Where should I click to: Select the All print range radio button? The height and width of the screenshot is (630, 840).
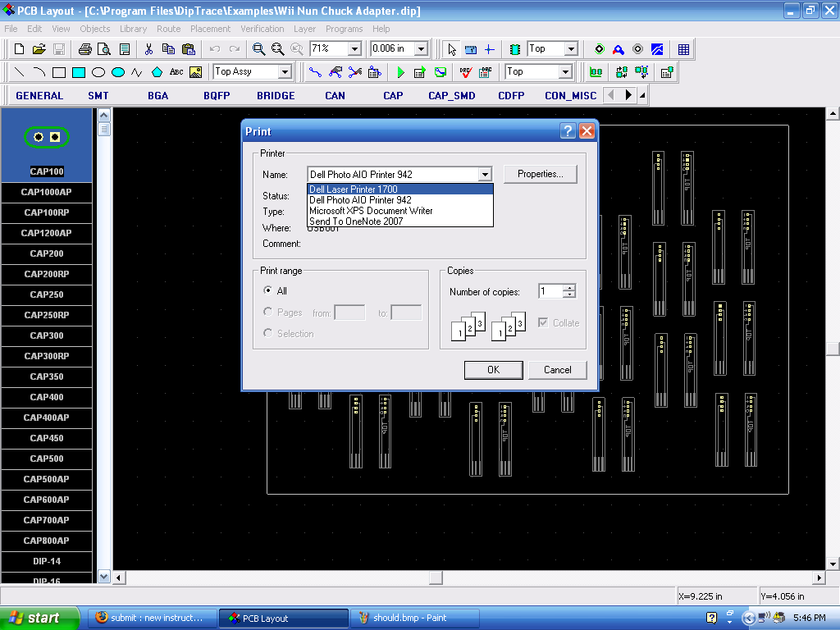[268, 290]
